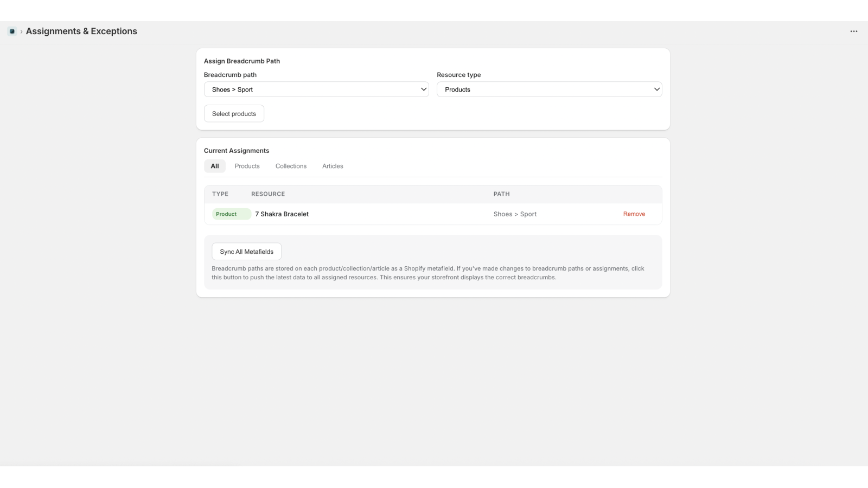Open the Breadcrumb path dropdown showing Shoes > Sport
This screenshot has width=868, height=488.
pos(316,89)
